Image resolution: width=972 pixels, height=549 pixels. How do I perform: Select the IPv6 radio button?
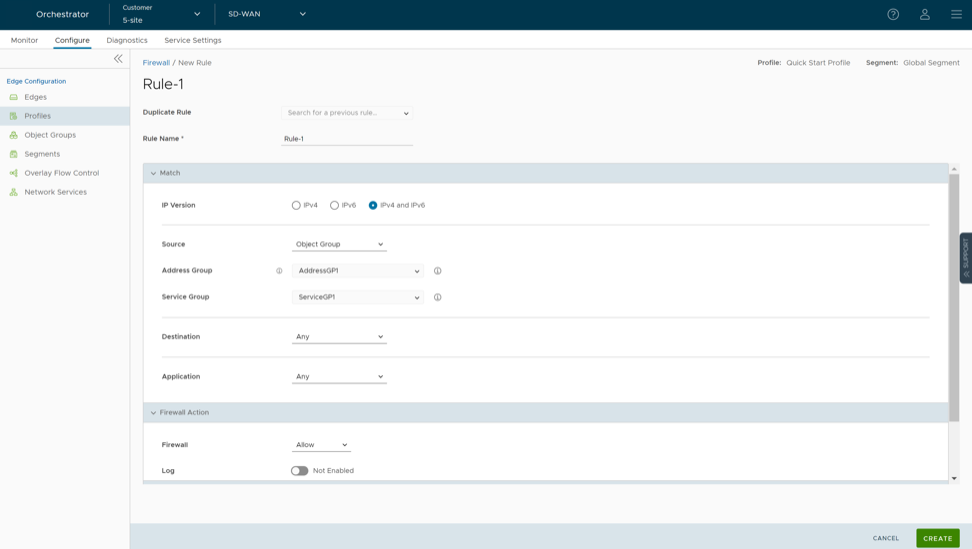[x=334, y=205]
